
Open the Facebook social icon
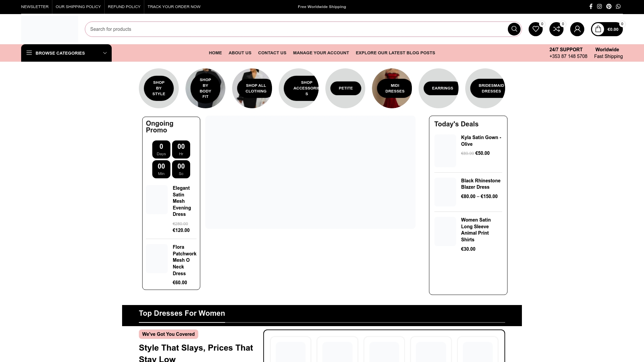(x=591, y=6)
